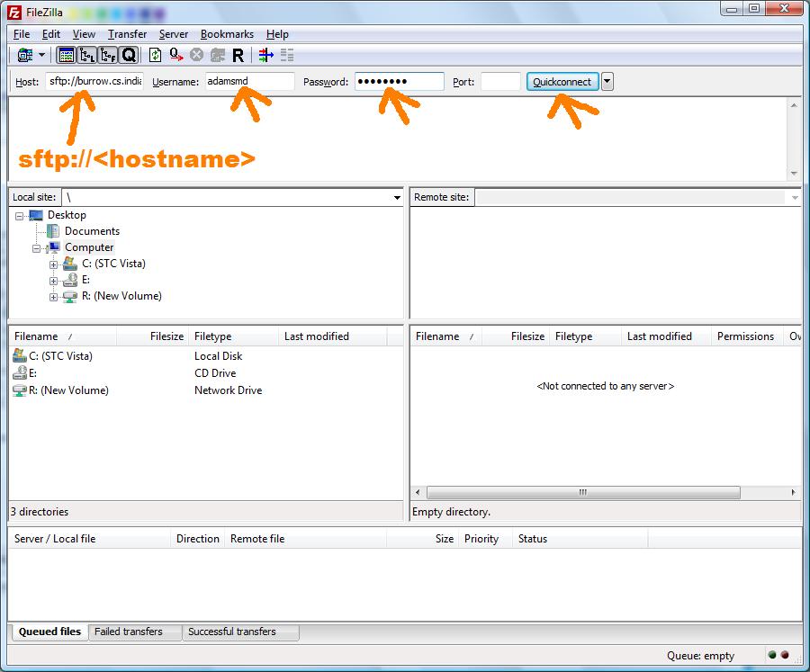Open the Edit menu
The height and width of the screenshot is (672, 810).
tap(51, 34)
